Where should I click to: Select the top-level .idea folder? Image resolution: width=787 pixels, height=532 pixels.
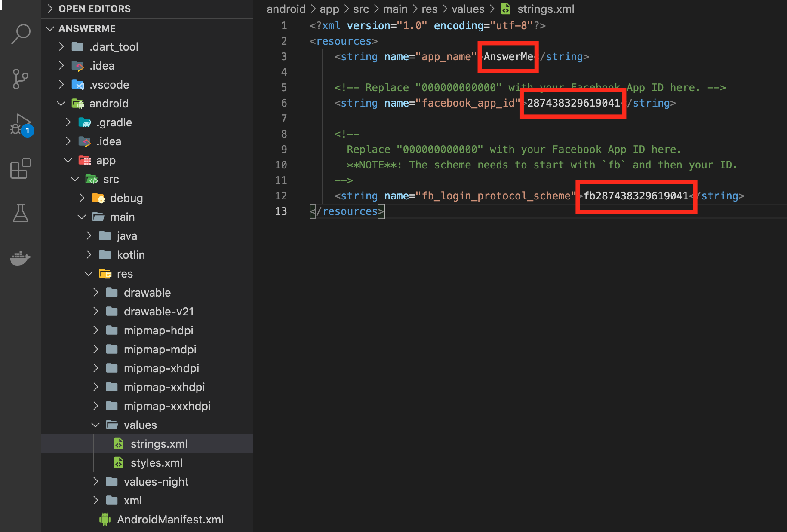[147, 65]
